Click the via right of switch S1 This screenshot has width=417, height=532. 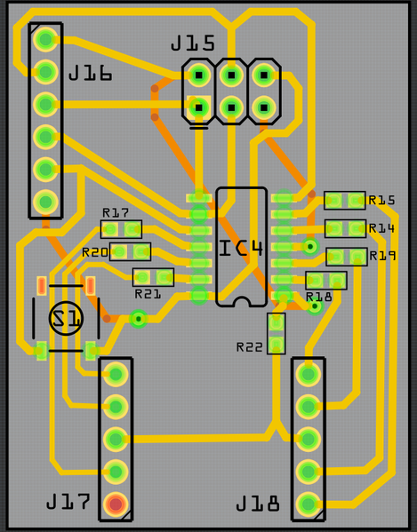tap(139, 319)
